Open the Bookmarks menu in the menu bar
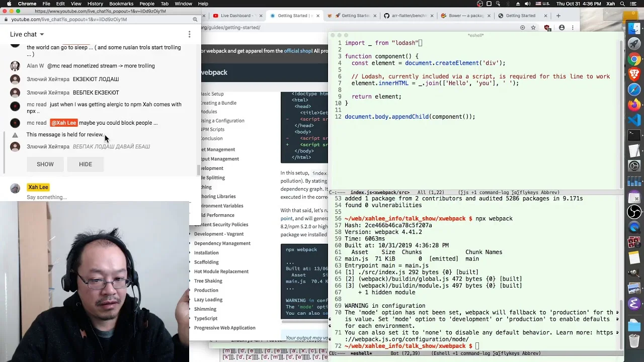The height and width of the screenshot is (362, 644). click(x=121, y=4)
